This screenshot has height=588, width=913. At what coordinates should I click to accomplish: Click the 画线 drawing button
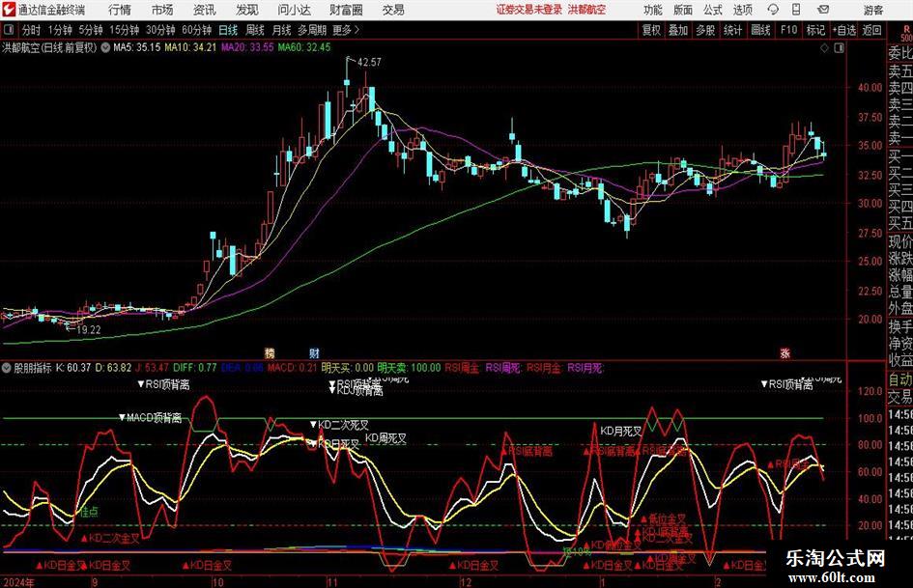click(x=760, y=30)
